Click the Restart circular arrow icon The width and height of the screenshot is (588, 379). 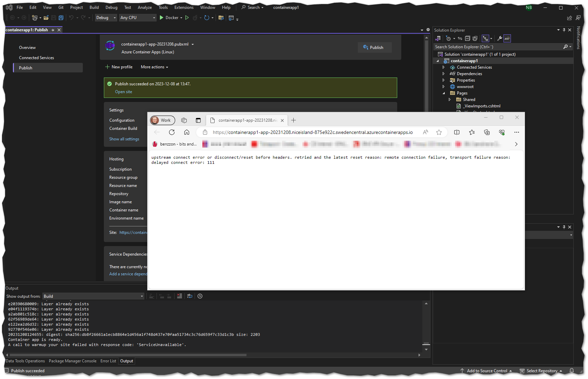coord(206,18)
